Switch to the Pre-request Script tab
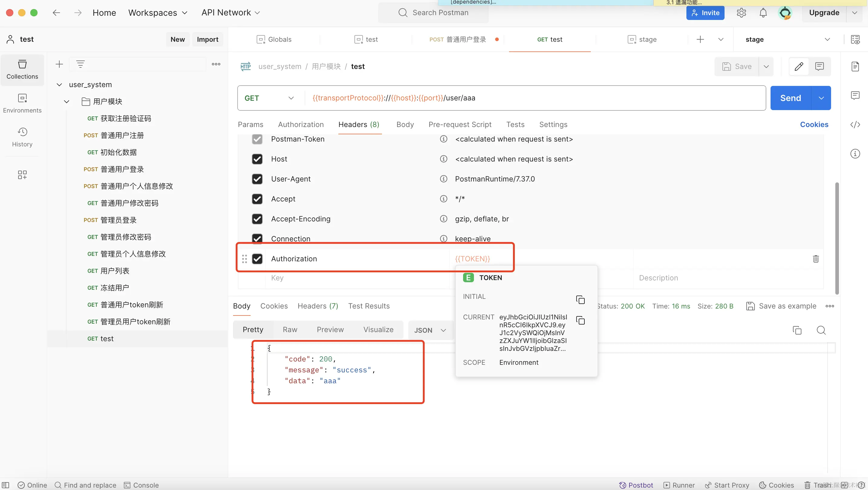The width and height of the screenshot is (868, 490). [460, 125]
